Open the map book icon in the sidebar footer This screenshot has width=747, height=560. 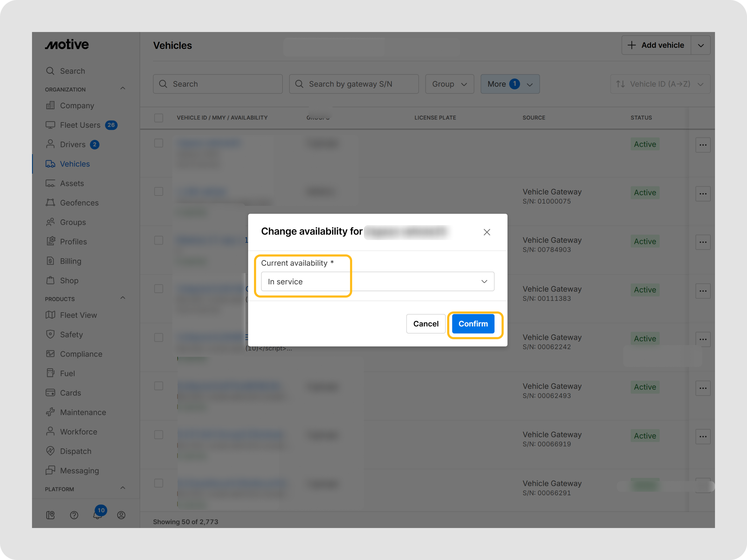pyautogui.click(x=50, y=515)
